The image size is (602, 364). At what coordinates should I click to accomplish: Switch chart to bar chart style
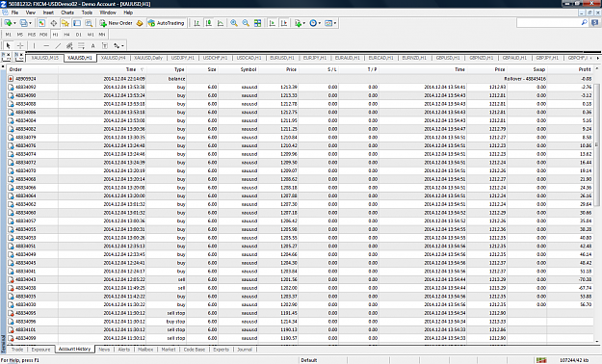pyautogui.click(x=196, y=23)
